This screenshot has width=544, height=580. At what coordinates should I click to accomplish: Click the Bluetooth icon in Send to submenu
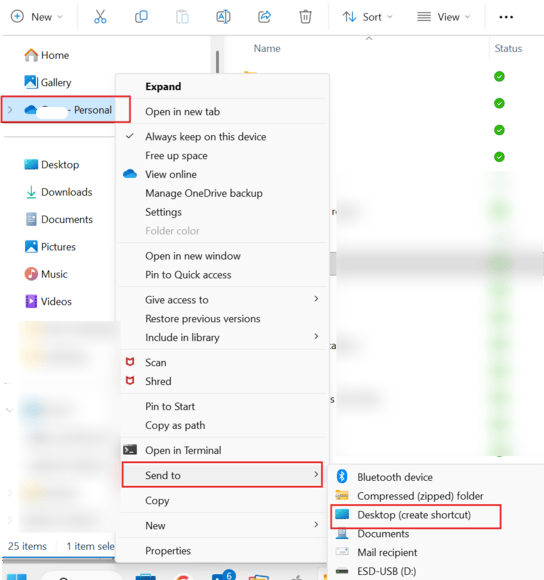(342, 476)
